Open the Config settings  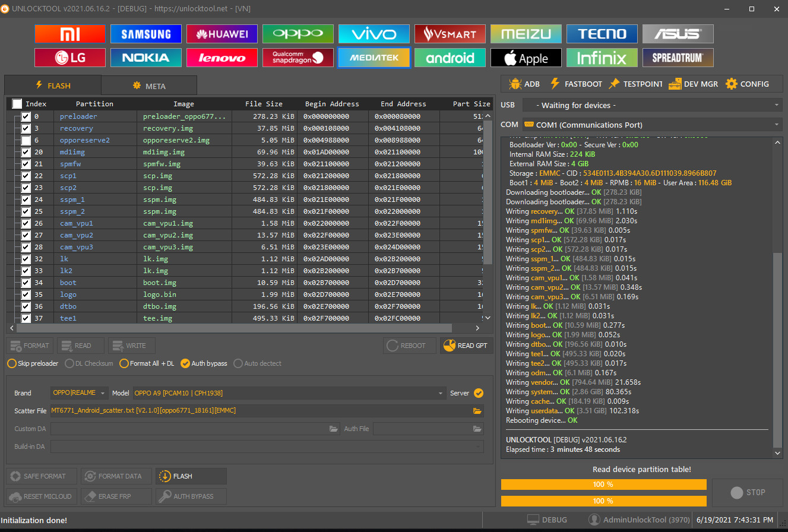point(747,84)
